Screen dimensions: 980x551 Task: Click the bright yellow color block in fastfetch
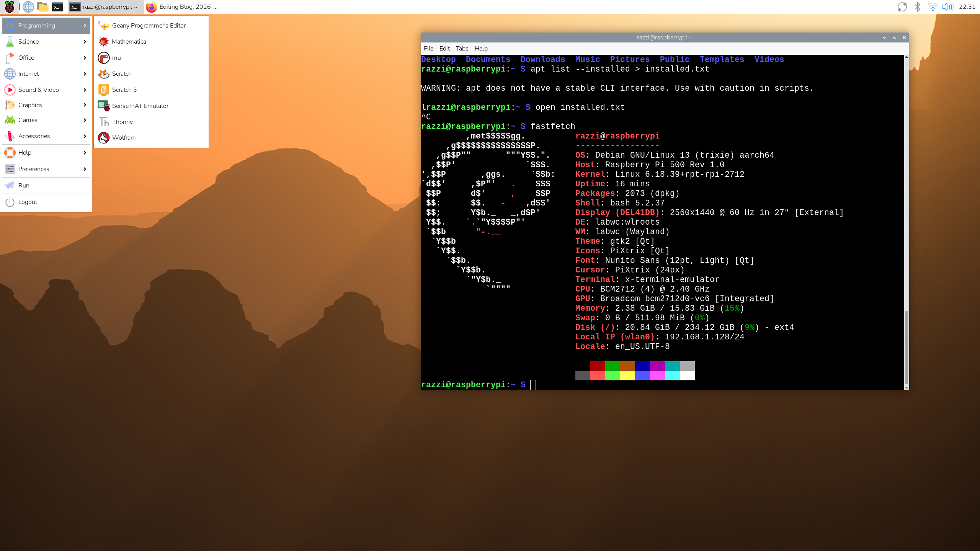pos(627,375)
